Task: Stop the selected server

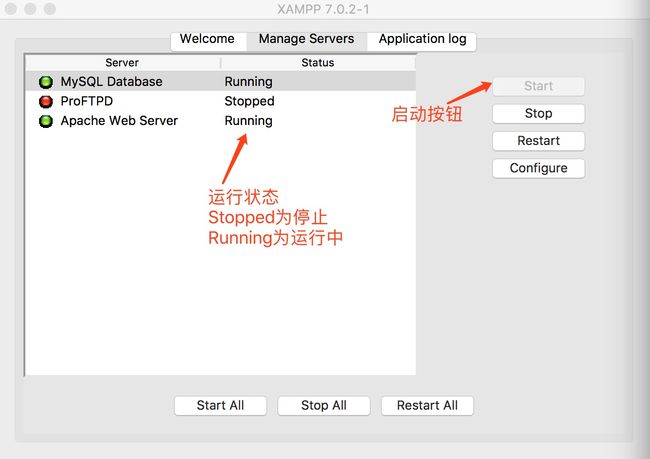Action: pos(538,114)
